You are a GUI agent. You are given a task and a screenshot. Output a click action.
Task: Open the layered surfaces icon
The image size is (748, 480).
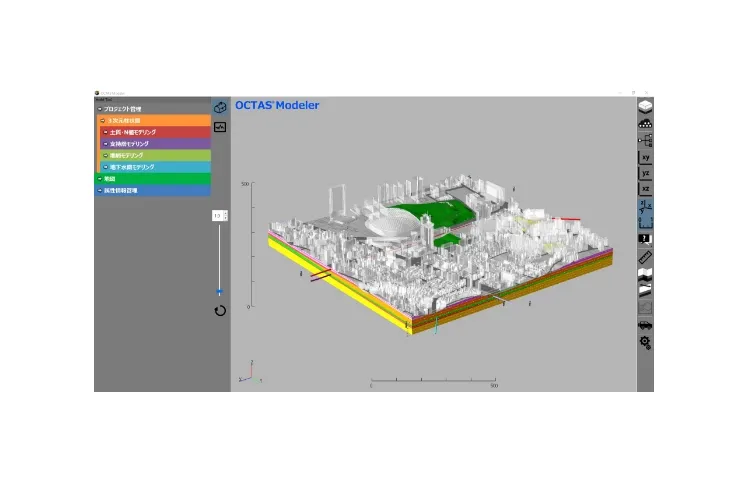645,274
